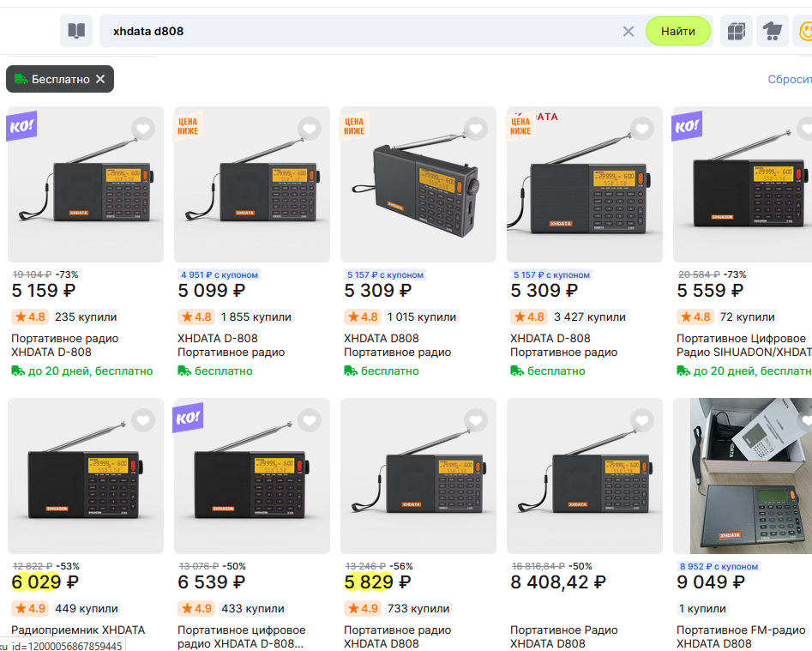Image resolution: width=812 pixels, height=651 pixels.
Task: Open title Портативное радио XHDATA D-808 (235 купили)
Action: coord(64,345)
